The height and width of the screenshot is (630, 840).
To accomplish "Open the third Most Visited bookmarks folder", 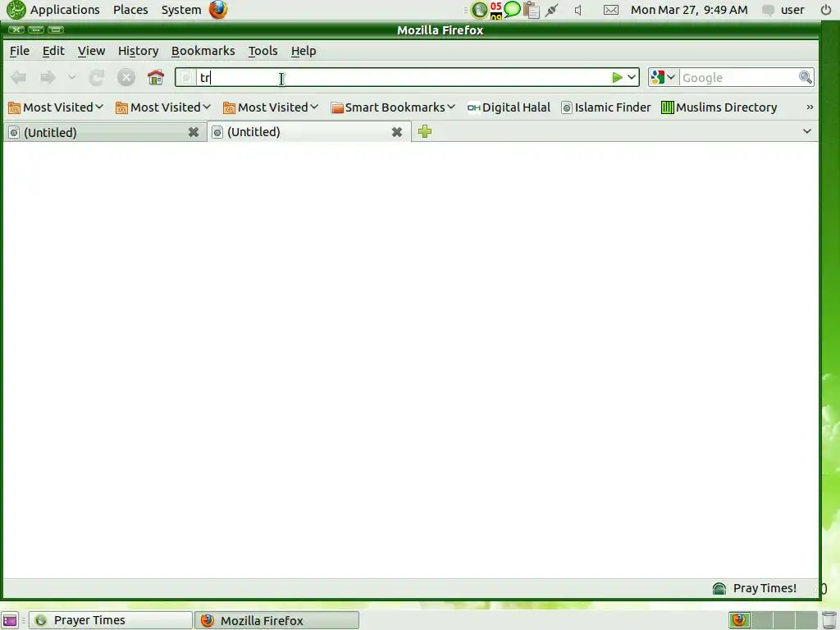I will pyautogui.click(x=271, y=107).
